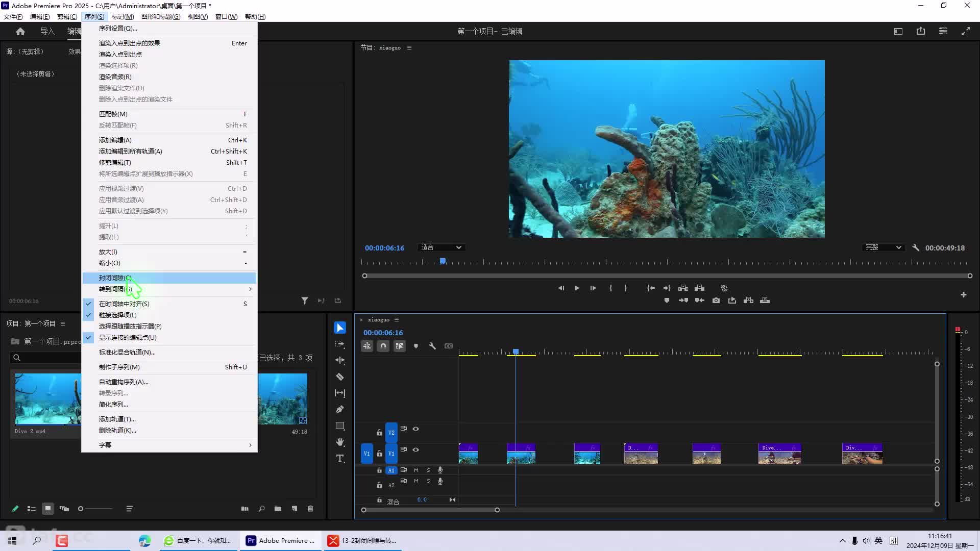Show hidden system tray icons
Screen dimensions: 980x551
coord(842,541)
